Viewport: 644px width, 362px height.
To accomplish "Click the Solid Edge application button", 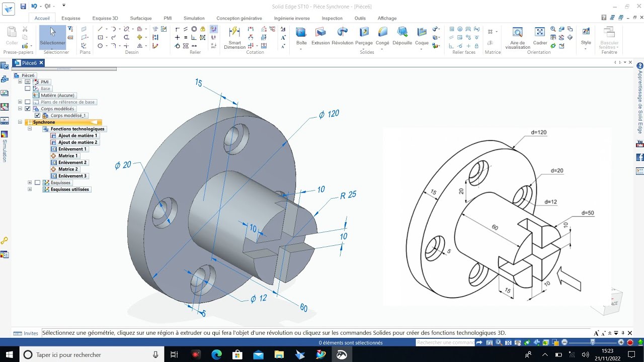I will tap(8, 9).
